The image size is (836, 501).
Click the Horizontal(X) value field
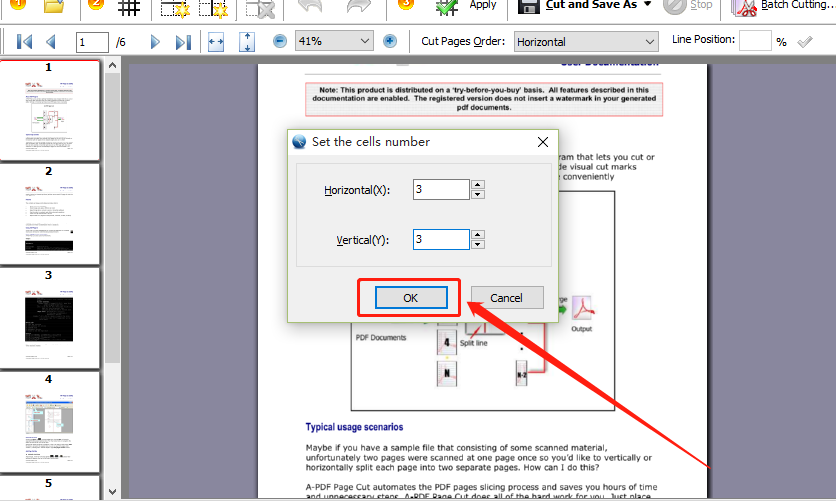point(441,189)
